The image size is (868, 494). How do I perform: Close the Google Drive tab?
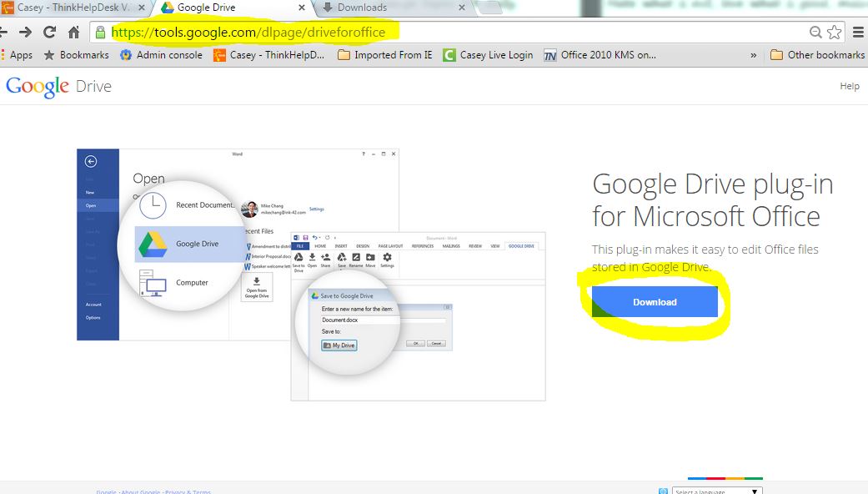[302, 8]
